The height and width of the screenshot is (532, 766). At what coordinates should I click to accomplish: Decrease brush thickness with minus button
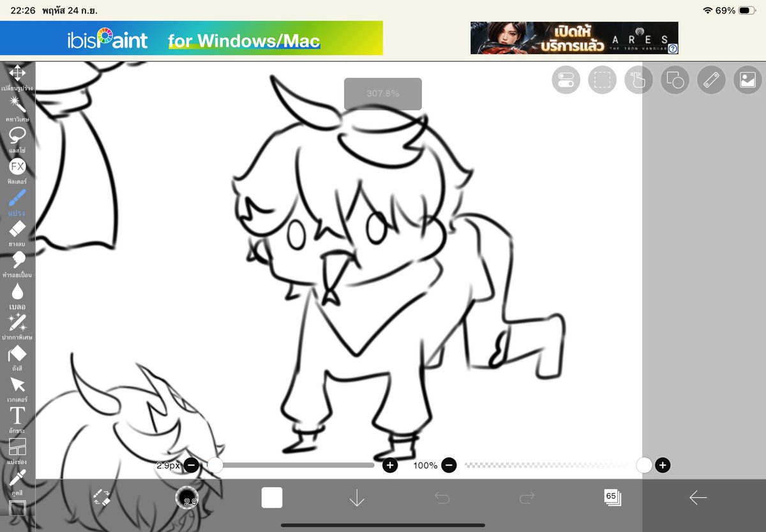191,465
